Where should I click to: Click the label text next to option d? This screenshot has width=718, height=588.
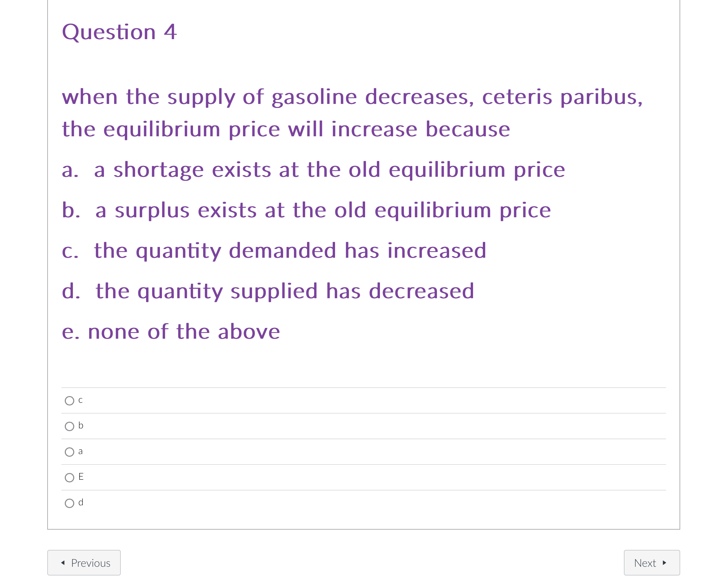[x=80, y=503]
